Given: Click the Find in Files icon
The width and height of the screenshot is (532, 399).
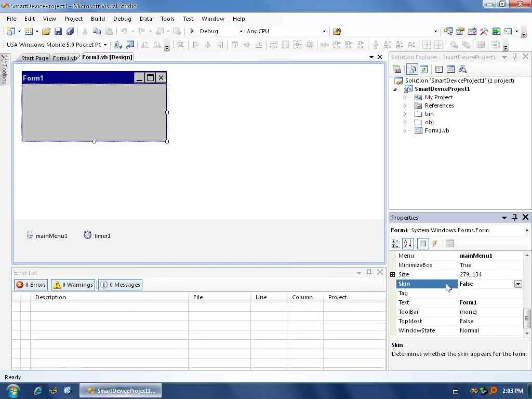Looking at the screenshot, I should pos(337,31).
